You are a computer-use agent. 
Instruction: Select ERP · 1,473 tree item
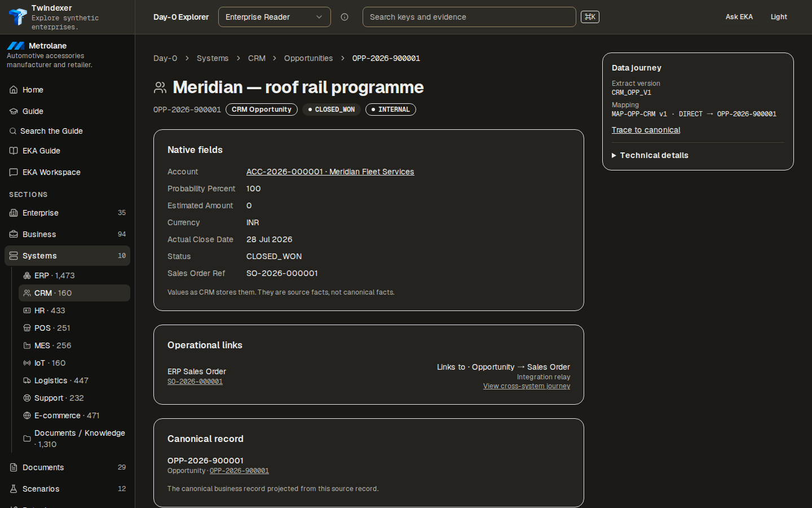(74, 275)
